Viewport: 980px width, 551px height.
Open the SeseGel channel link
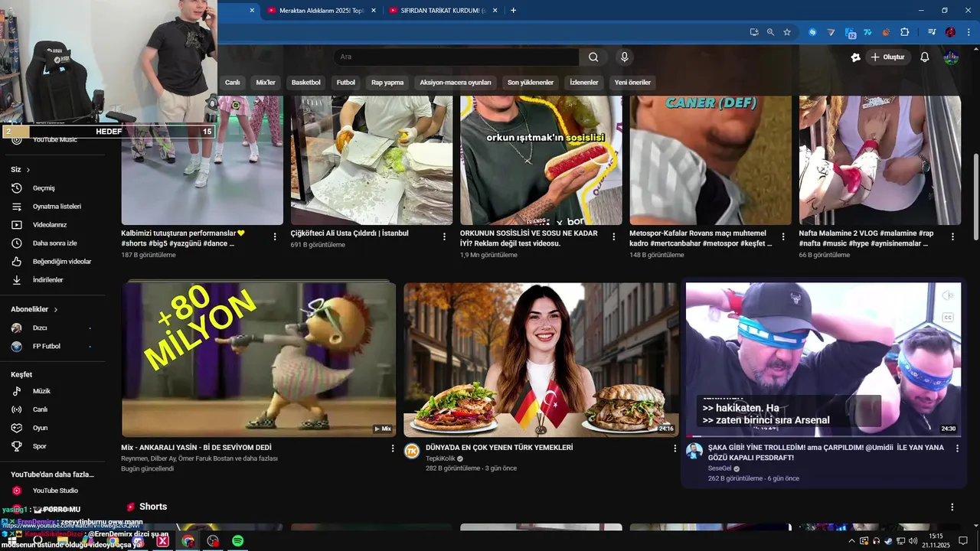pyautogui.click(x=720, y=468)
